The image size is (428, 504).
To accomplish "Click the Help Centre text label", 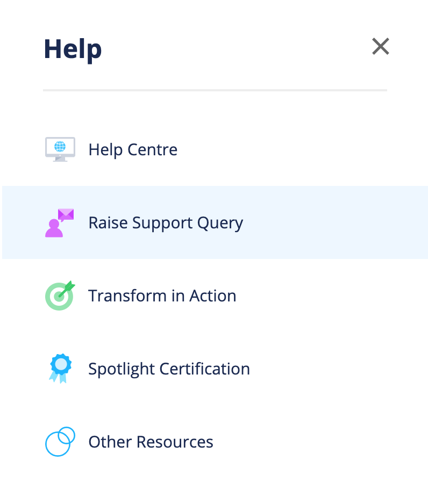I will 133,149.
